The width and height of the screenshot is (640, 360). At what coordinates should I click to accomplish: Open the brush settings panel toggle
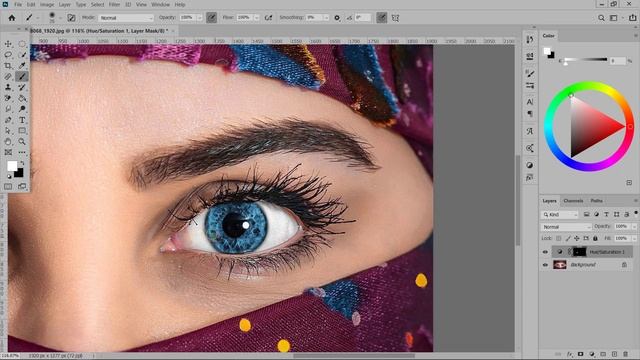pos(71,18)
